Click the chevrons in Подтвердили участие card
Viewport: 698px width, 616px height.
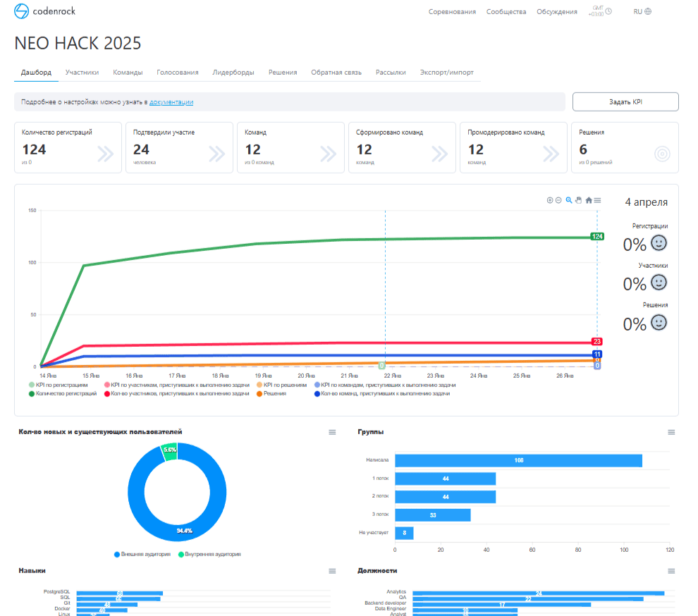(x=216, y=154)
